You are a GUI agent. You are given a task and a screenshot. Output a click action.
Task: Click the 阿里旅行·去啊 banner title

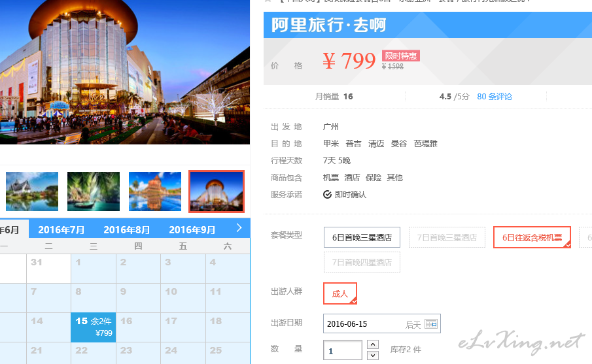(328, 25)
